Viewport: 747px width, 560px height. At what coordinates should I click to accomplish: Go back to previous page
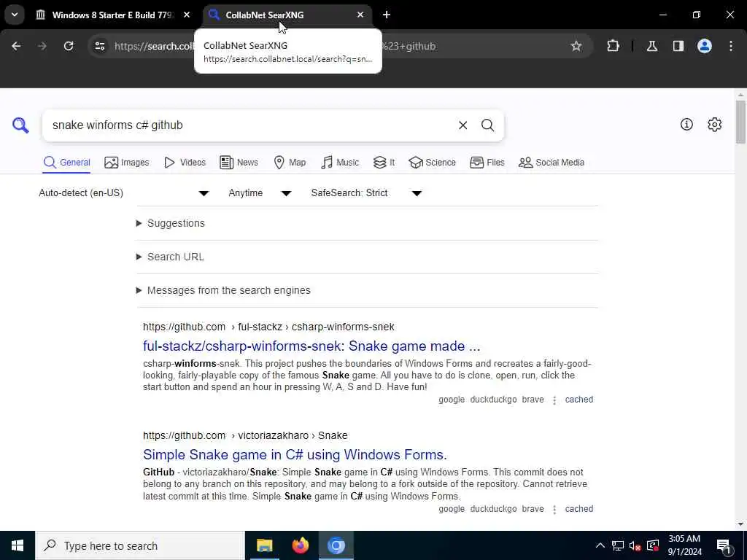(x=16, y=46)
